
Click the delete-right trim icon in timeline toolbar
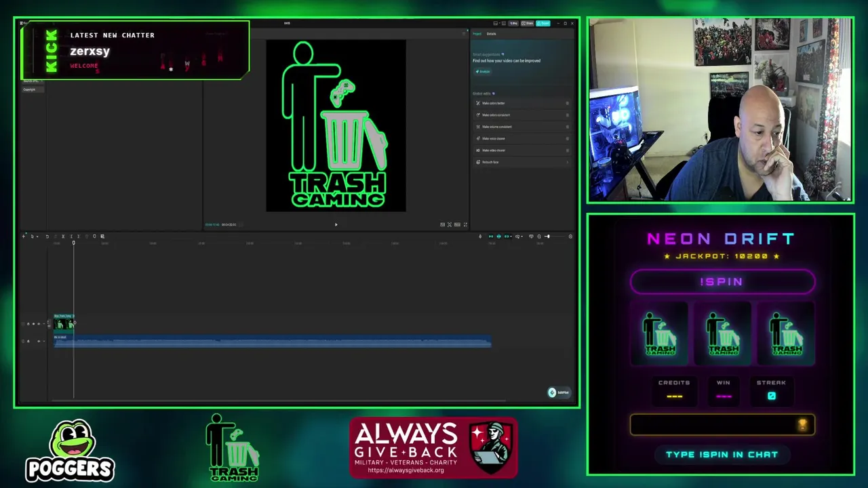(79, 236)
